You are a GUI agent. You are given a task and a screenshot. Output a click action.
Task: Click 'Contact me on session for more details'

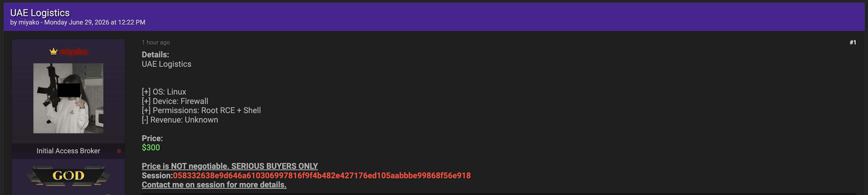pyautogui.click(x=214, y=185)
